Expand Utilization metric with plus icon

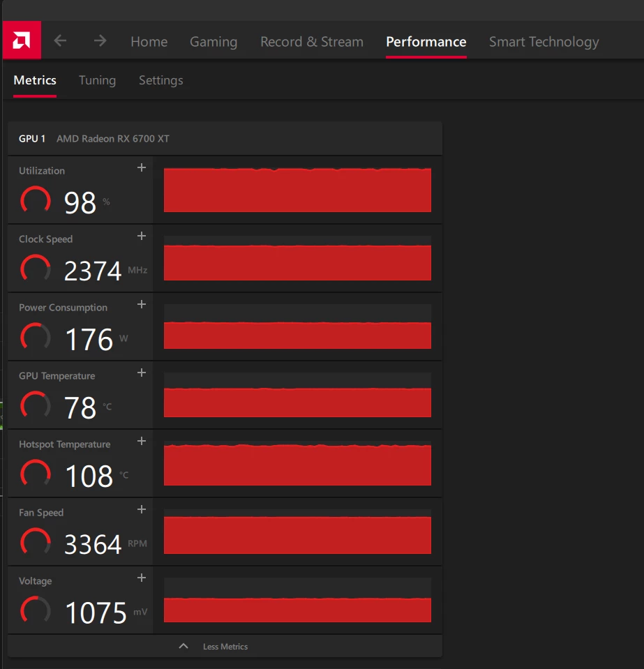tap(142, 167)
